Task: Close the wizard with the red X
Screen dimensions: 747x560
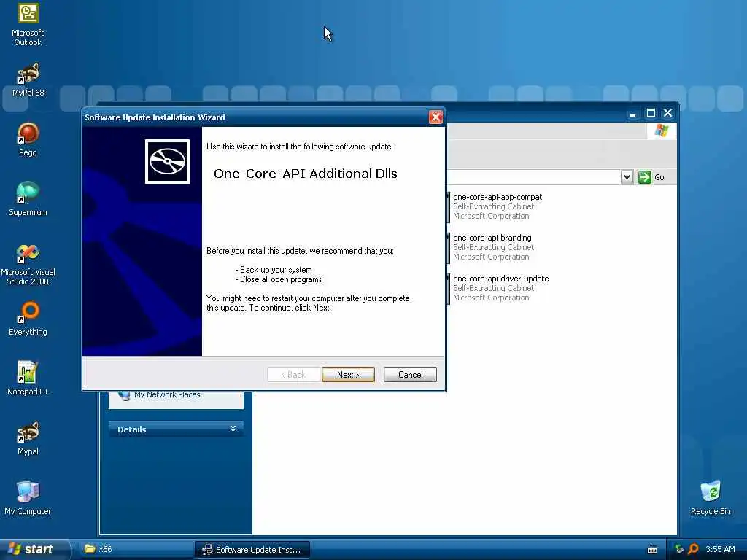Action: click(436, 117)
